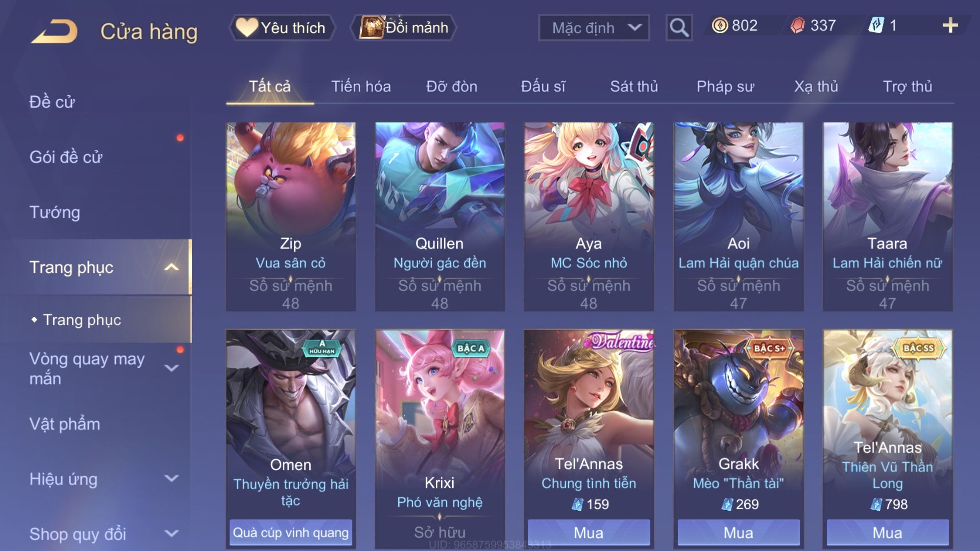Expand the Shop quy đổi section
Viewport: 980px width, 551px height.
(x=171, y=533)
